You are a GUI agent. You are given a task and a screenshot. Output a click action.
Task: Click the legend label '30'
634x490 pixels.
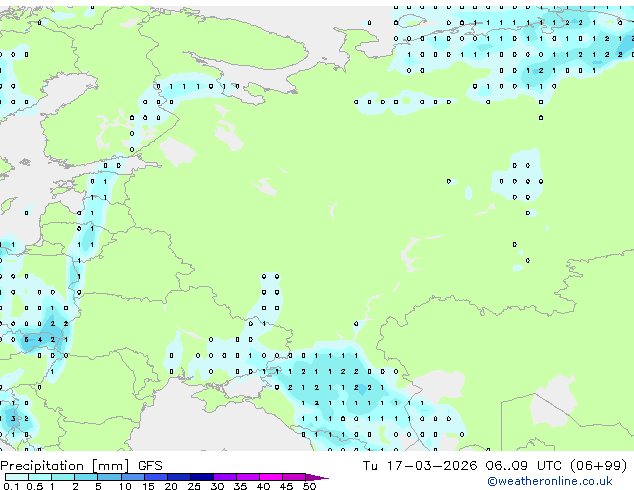(x=217, y=486)
